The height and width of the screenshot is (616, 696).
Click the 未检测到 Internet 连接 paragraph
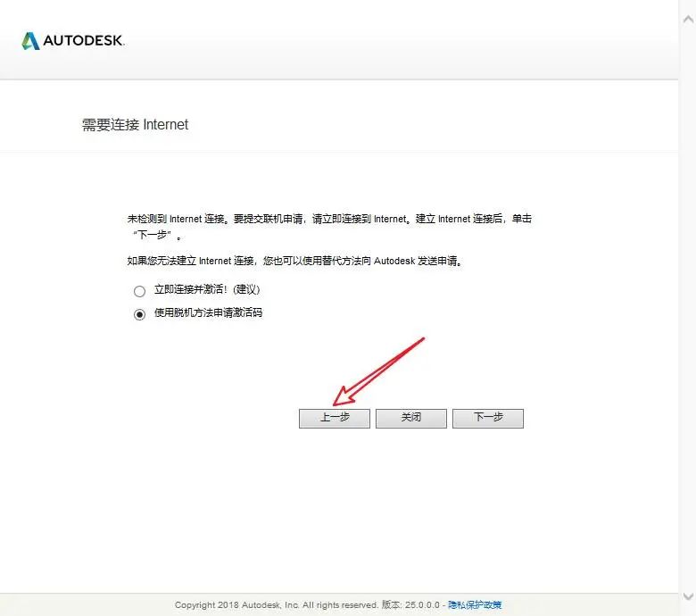329,227
